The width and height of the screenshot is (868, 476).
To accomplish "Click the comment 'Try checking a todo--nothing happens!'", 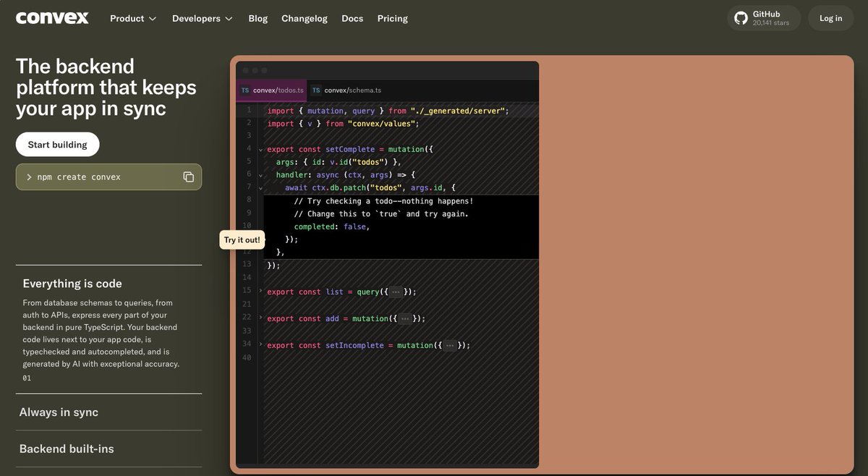I will pyautogui.click(x=384, y=201).
